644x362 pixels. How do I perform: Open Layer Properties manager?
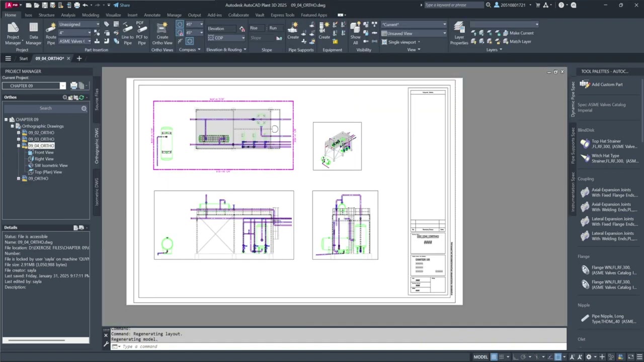[459, 33]
